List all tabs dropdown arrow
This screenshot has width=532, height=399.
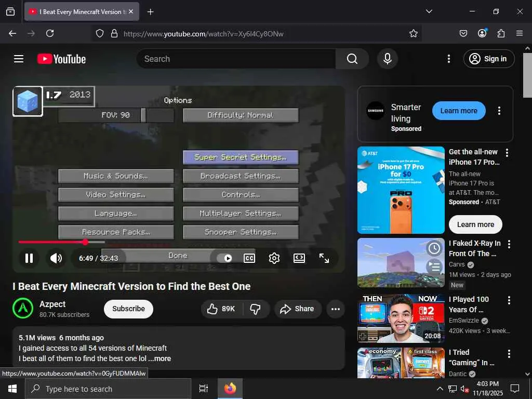click(x=429, y=11)
